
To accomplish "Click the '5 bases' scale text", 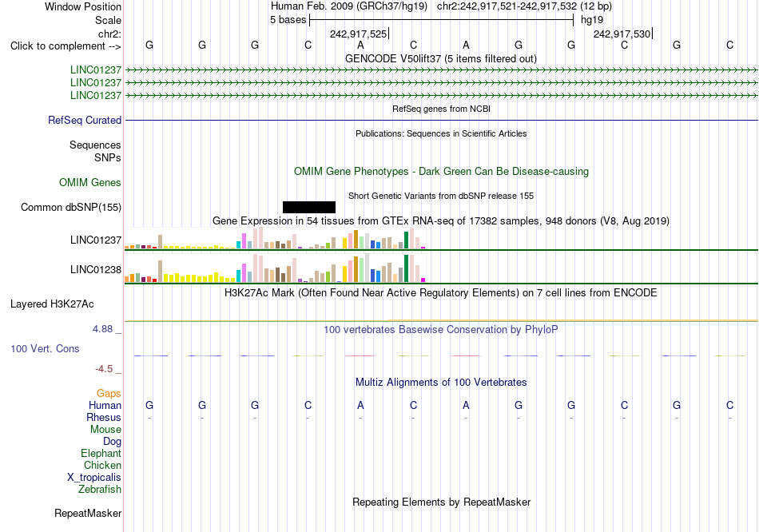I will [288, 20].
